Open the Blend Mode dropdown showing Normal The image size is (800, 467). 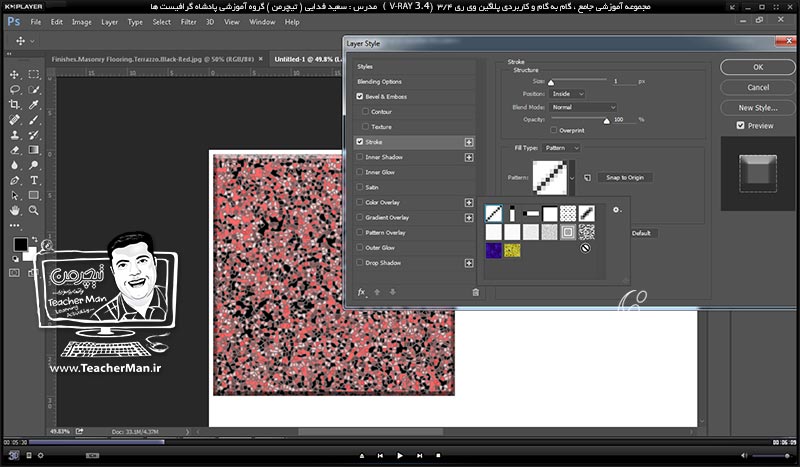click(x=584, y=107)
